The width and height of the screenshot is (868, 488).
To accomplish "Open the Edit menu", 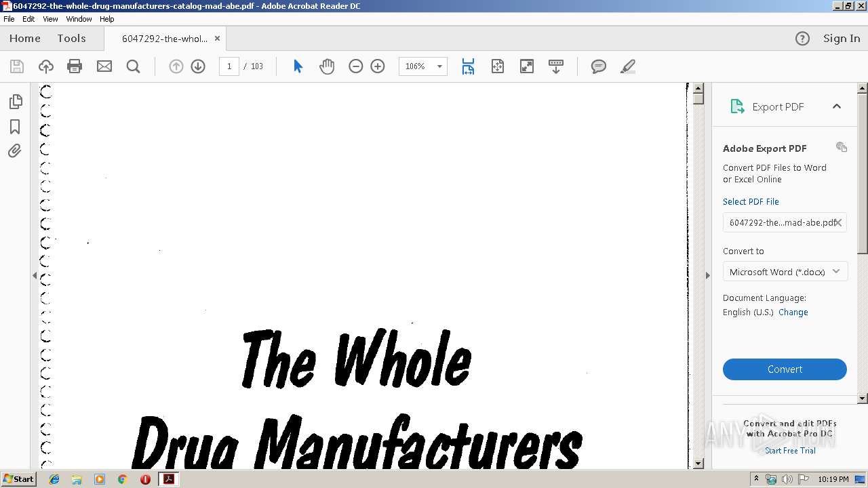I will 28,19.
